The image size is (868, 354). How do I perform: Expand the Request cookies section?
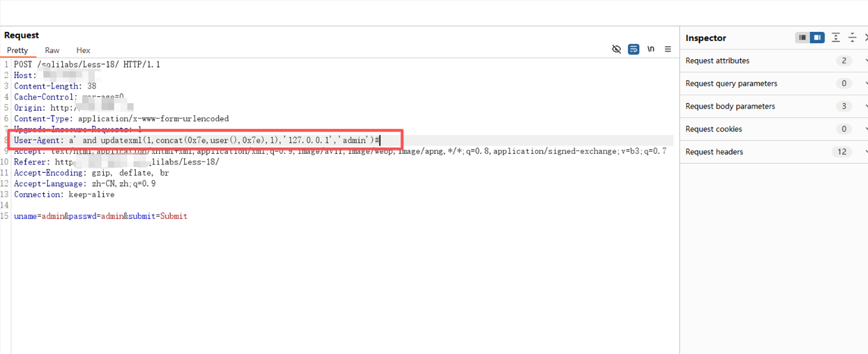774,129
